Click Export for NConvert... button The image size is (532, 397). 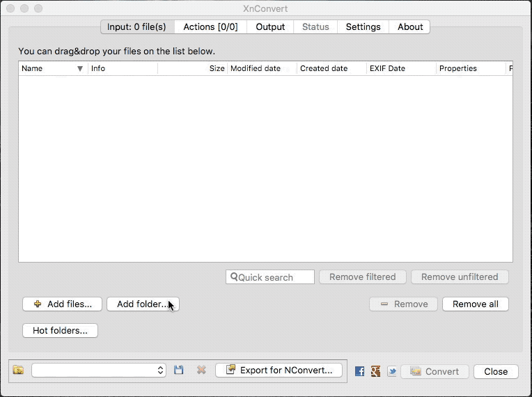pos(279,371)
